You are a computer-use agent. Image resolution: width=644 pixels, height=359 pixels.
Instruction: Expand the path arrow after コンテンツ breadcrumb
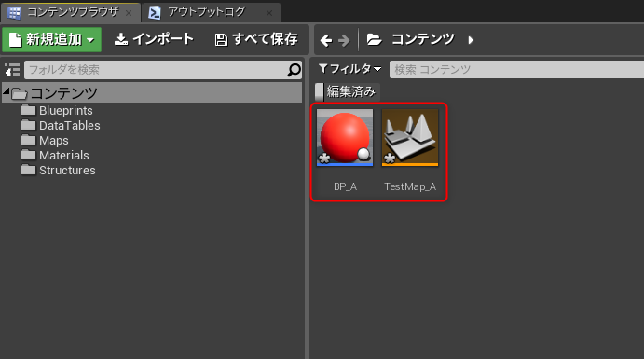click(x=471, y=40)
